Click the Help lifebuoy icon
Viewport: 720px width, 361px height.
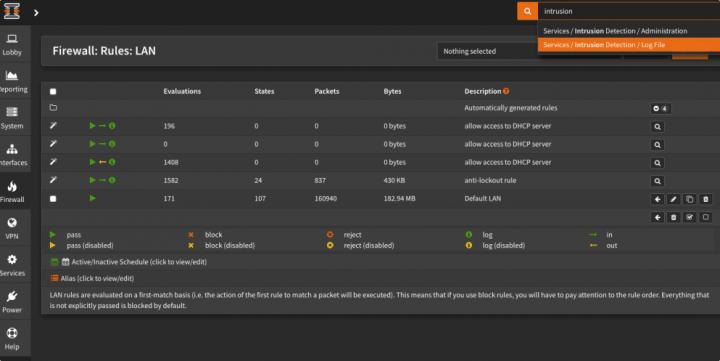[x=12, y=333]
